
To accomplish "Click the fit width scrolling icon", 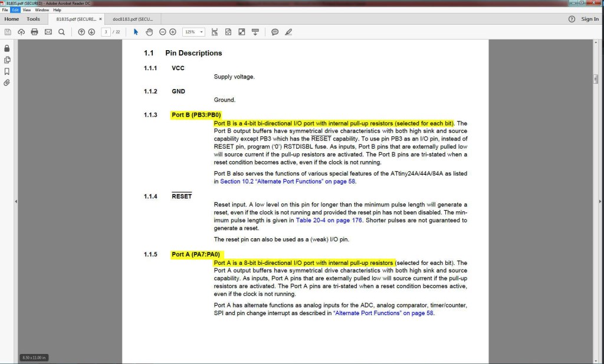I will 215,32.
